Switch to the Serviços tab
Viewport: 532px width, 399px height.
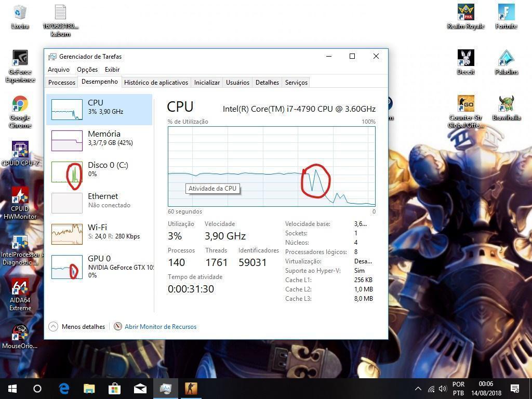296,83
